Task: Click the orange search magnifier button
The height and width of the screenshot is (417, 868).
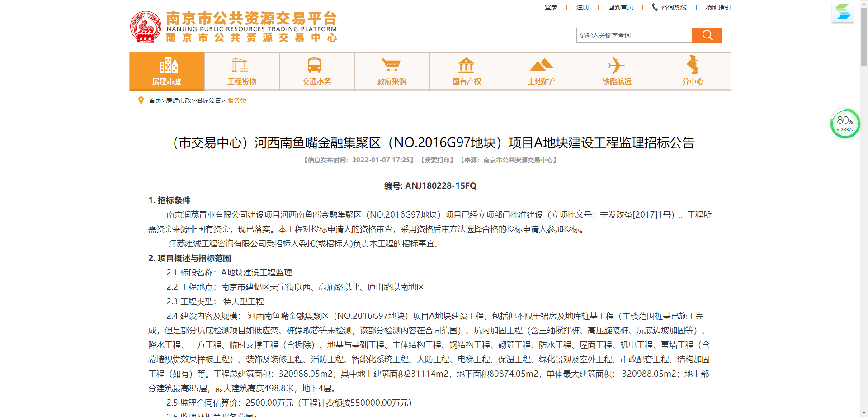Action: 707,35
